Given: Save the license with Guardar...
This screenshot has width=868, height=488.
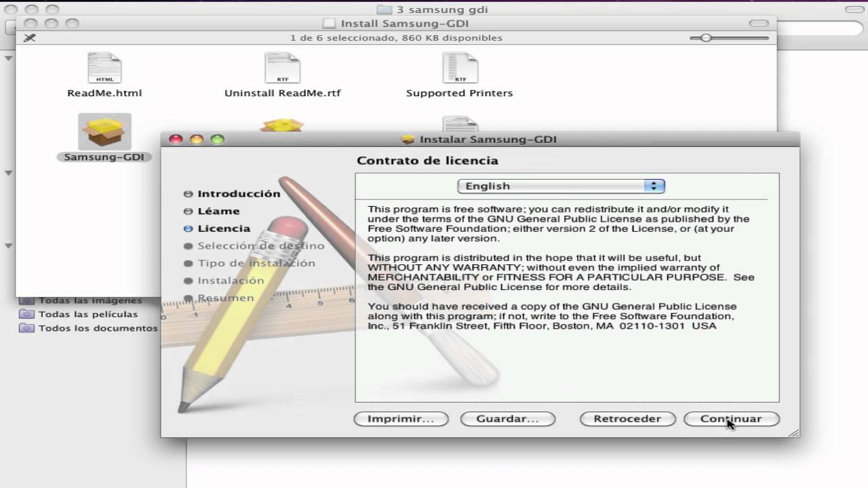Looking at the screenshot, I should 507,419.
